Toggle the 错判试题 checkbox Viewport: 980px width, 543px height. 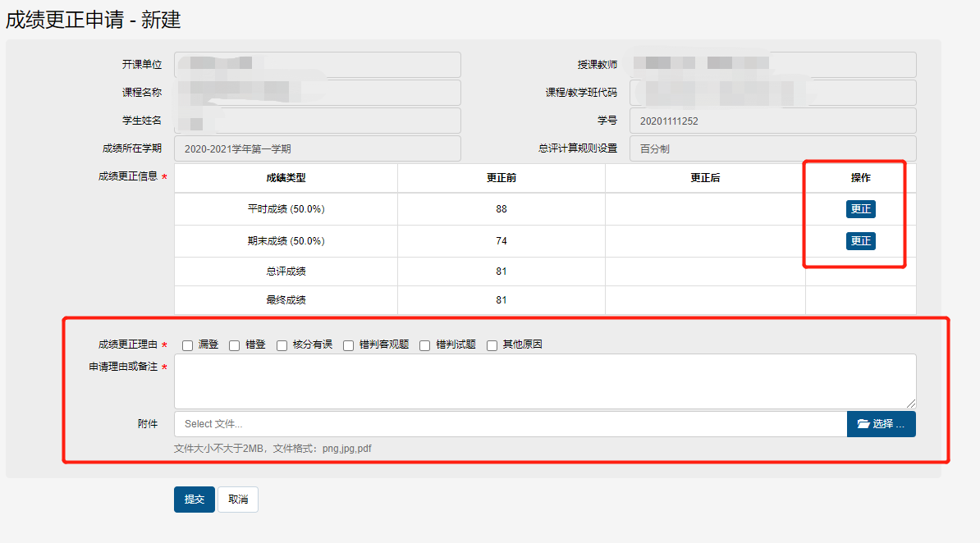(425, 345)
